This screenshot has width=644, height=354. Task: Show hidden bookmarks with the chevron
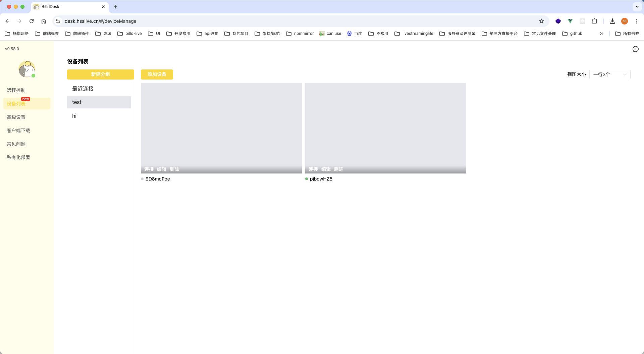point(602,34)
